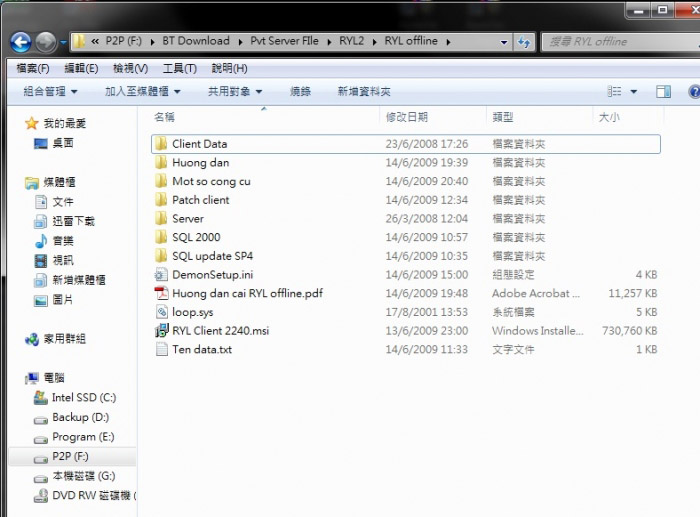This screenshot has height=517, width=700.
Task: Select the loop.sys system file
Action: point(192,312)
